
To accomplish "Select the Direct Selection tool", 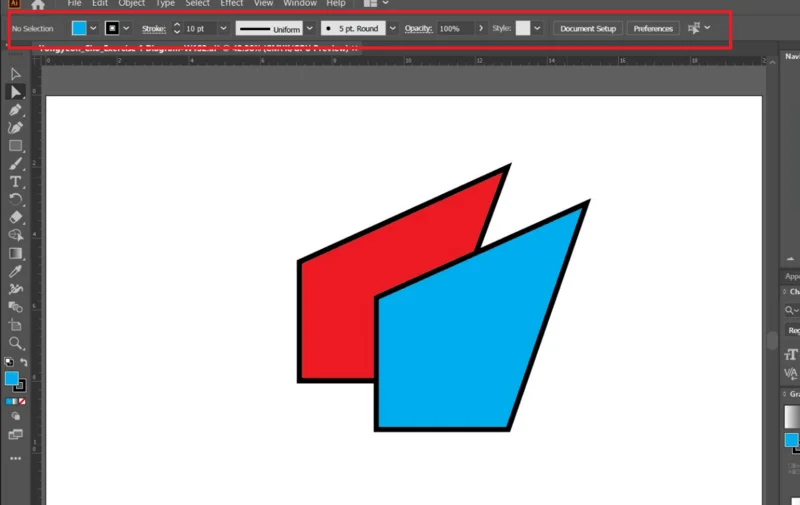I will (15, 92).
